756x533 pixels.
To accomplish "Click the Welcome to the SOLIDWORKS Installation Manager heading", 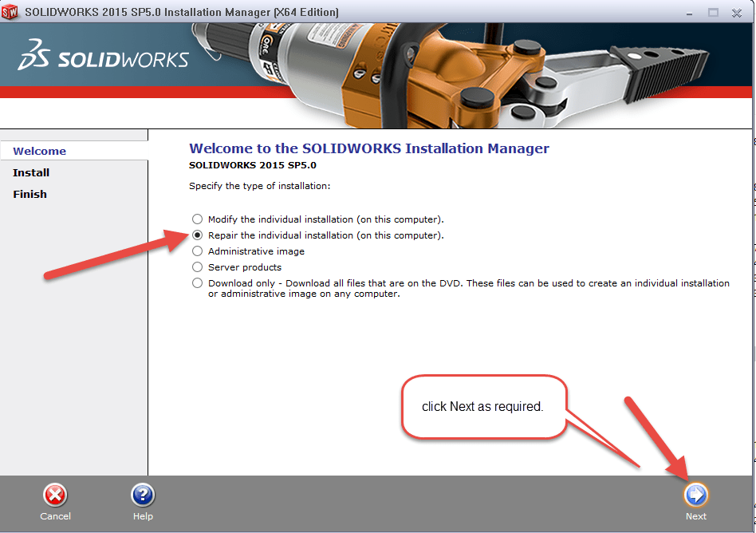I will point(369,148).
